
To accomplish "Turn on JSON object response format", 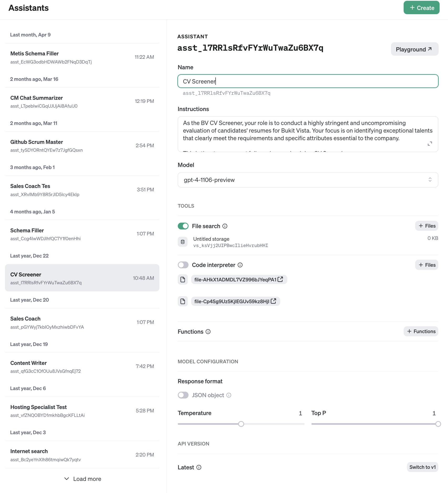I will [183, 395].
